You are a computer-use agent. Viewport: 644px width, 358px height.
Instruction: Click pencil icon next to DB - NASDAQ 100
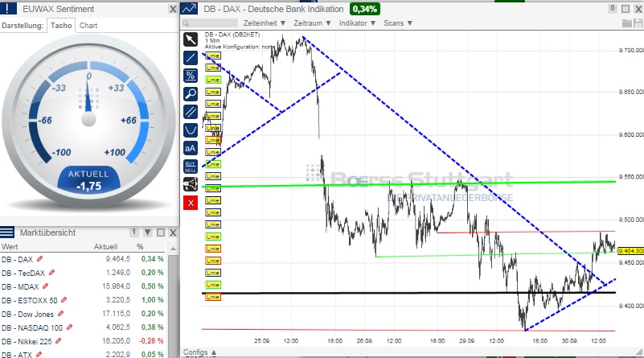pyautogui.click(x=69, y=327)
